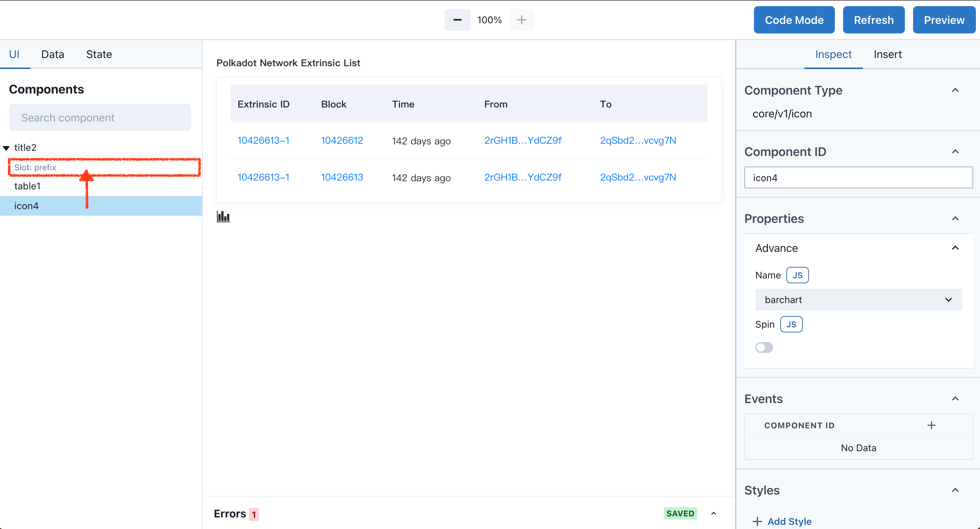Toggle JS mode for Name property
980x529 pixels.
pyautogui.click(x=797, y=275)
